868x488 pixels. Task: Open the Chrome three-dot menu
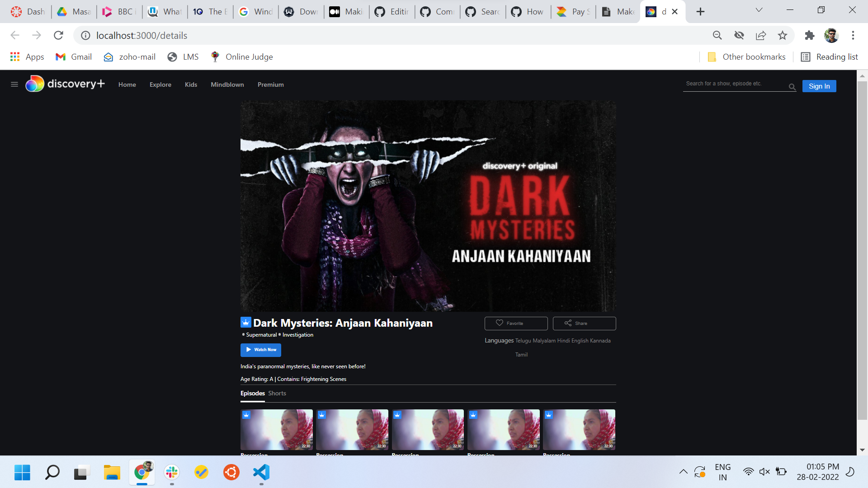pos(853,35)
